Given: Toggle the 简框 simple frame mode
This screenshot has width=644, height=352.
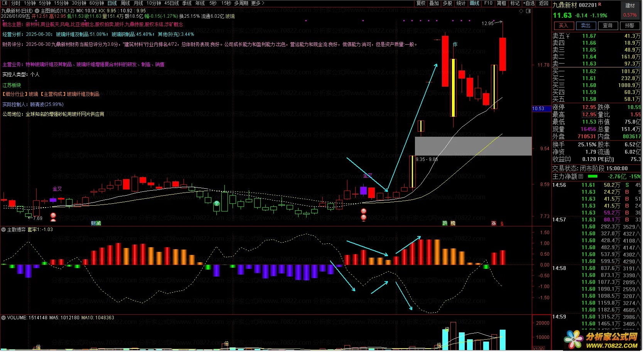Looking at the screenshot, I should click(502, 3).
